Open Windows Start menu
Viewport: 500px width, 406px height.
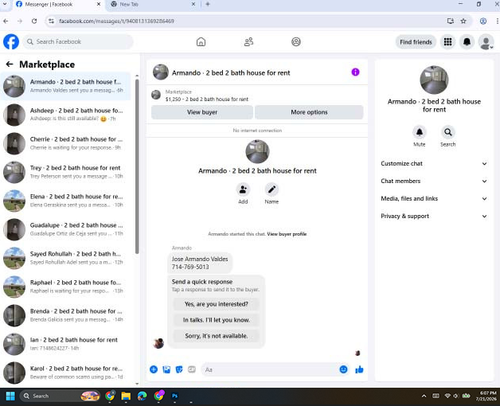[10, 396]
